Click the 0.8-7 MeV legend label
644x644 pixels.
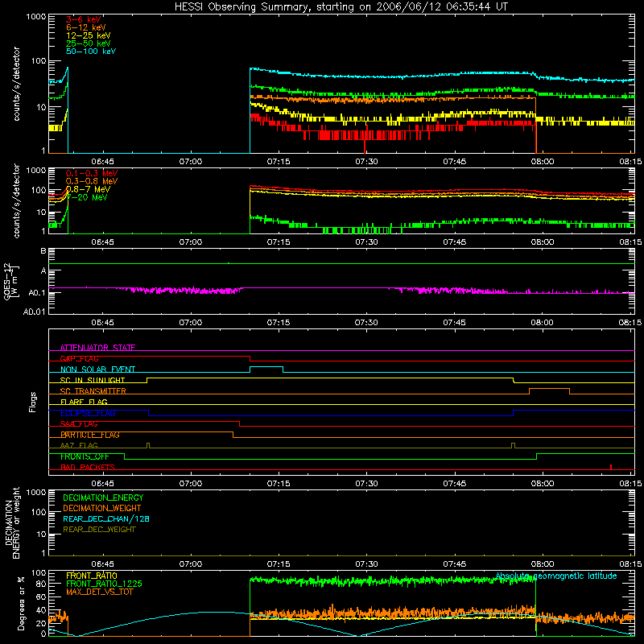click(88, 189)
